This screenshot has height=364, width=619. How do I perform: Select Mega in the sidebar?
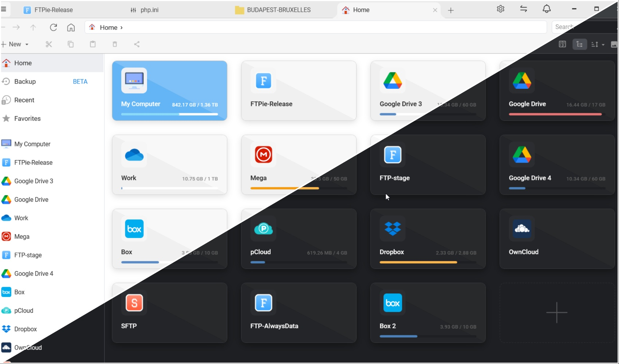(52, 237)
